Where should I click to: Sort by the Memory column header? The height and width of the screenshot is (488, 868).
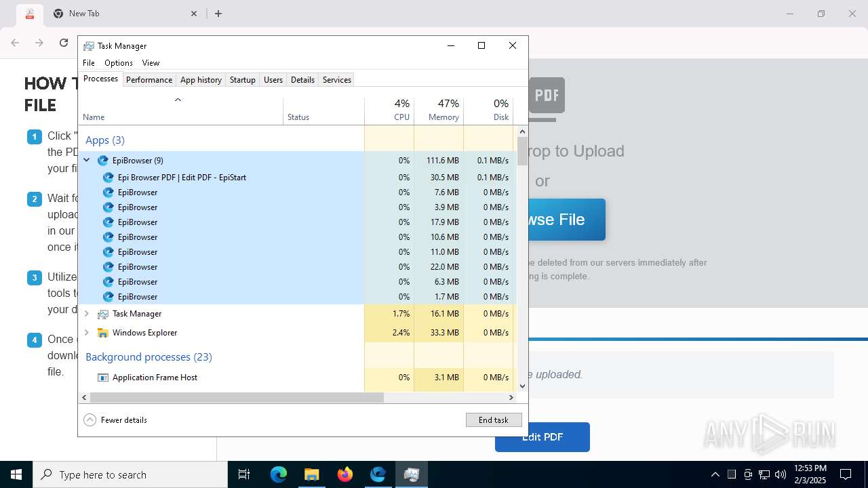pos(439,110)
